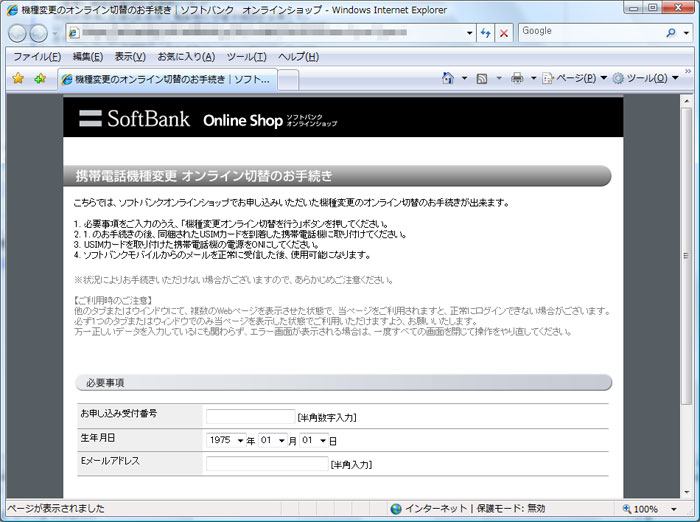Open the search provider dropdown arrow
The width and height of the screenshot is (700, 522).
(x=687, y=33)
